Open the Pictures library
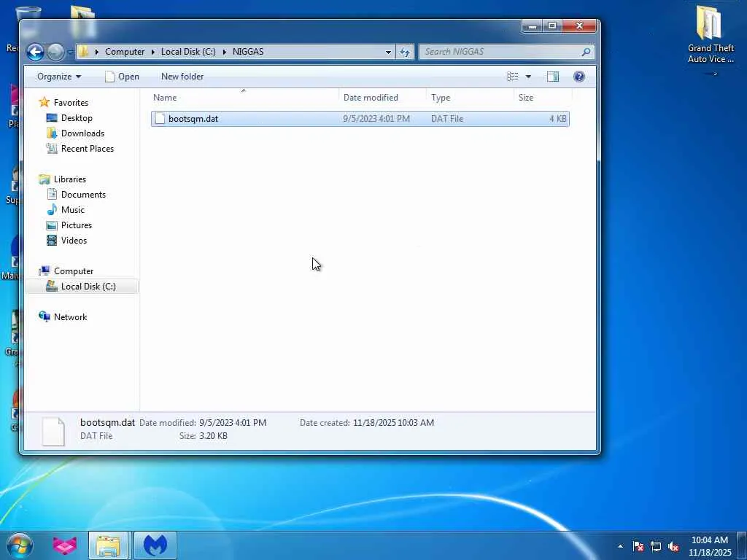Viewport: 747px width, 560px height. 76,225
